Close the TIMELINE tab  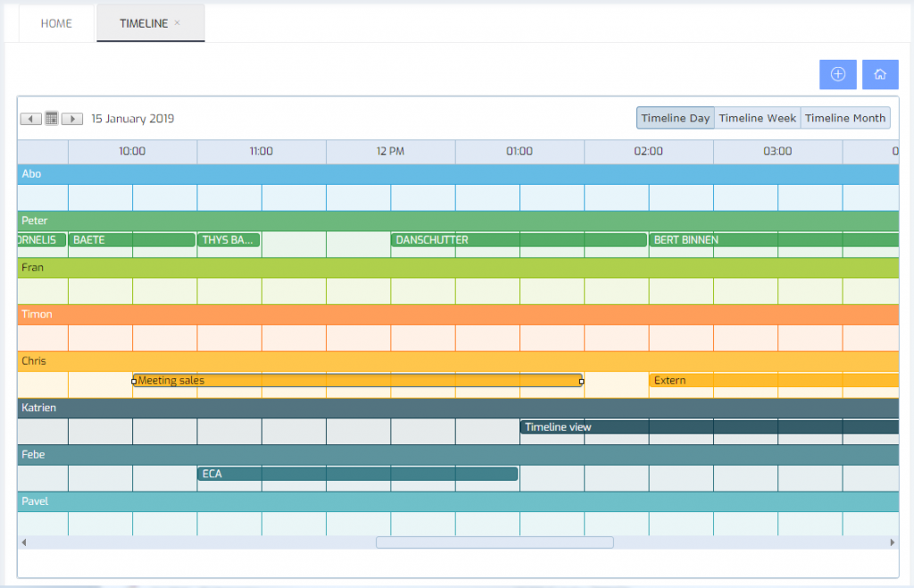pyautogui.click(x=178, y=22)
